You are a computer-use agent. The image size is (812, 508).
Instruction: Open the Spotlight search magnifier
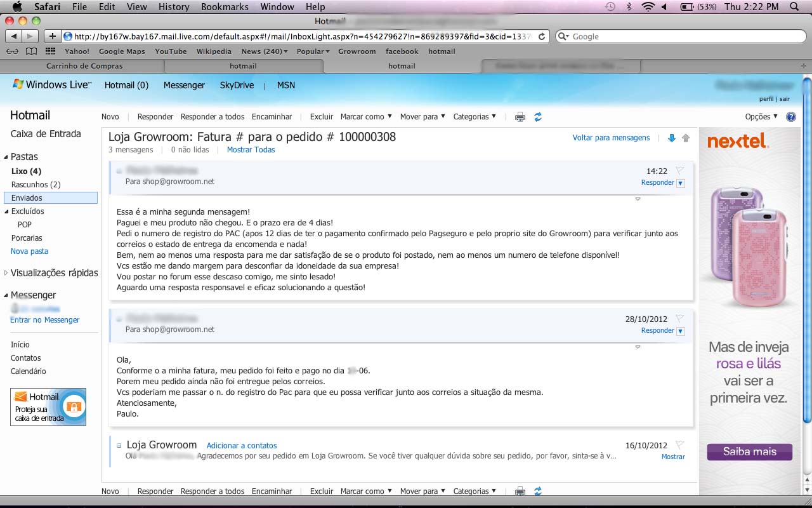pyautogui.click(x=794, y=6)
